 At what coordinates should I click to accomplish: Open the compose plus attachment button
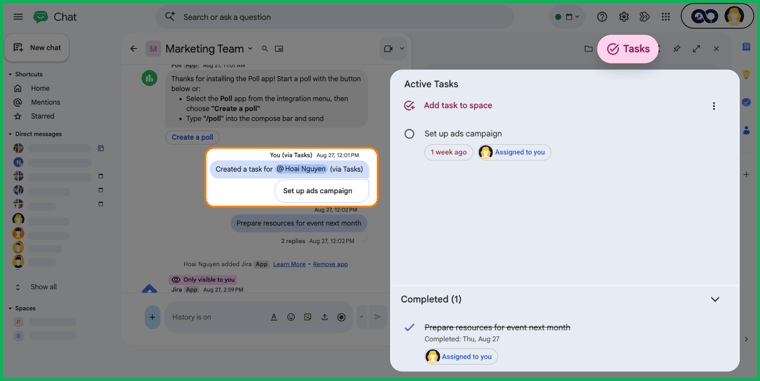click(x=152, y=317)
